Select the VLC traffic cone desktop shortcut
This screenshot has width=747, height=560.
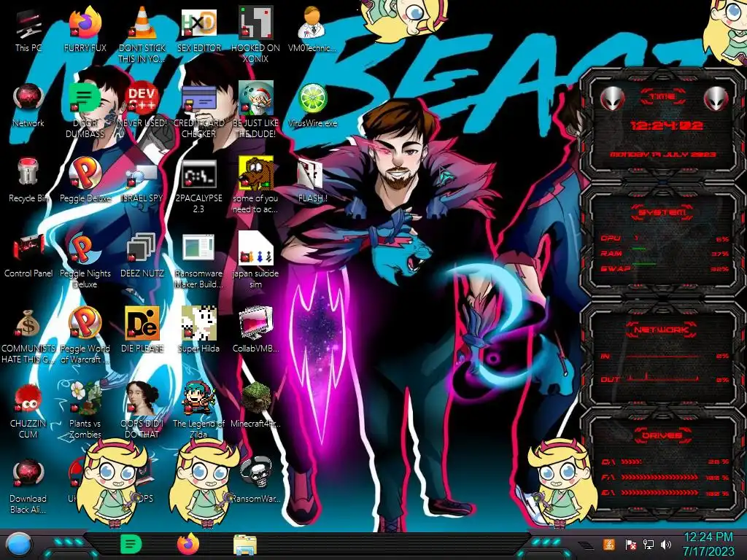[142, 34]
